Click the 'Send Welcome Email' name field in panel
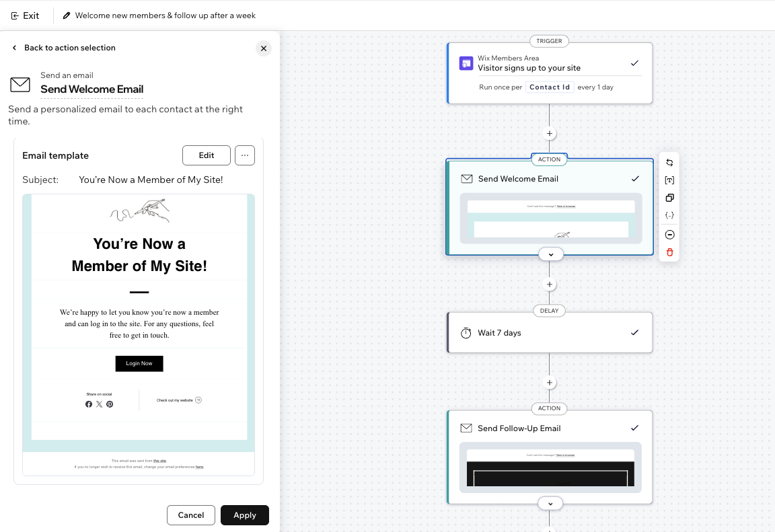This screenshot has height=532, width=775. pyautogui.click(x=92, y=89)
